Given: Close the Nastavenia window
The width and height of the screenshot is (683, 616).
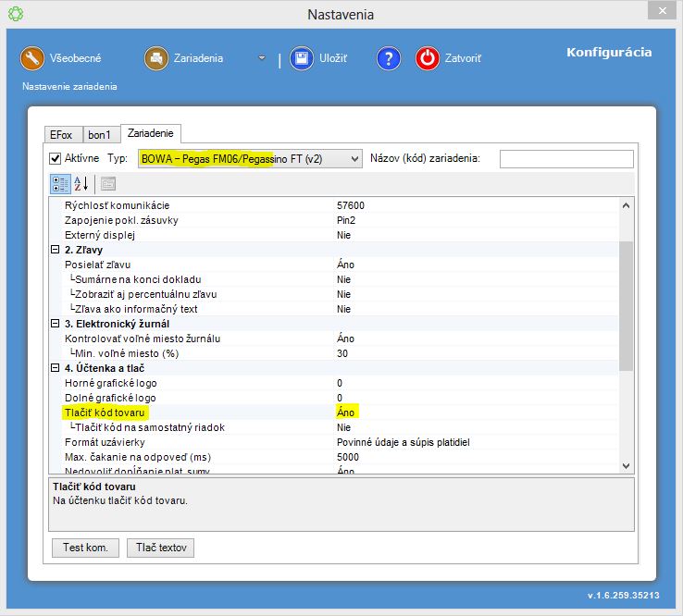Looking at the screenshot, I should 662,10.
